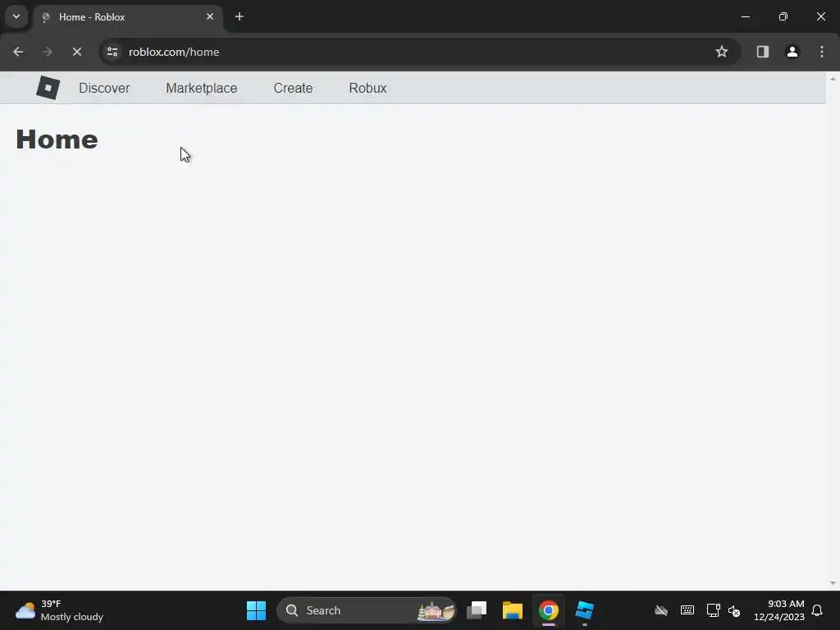Click the taskbar Search box
The image size is (840, 630).
click(367, 610)
